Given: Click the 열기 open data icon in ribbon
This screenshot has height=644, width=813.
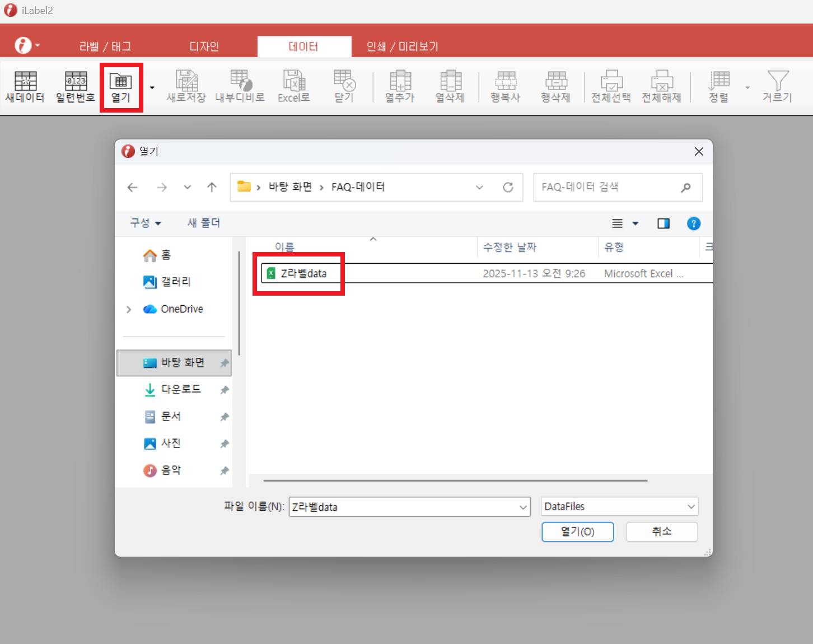Looking at the screenshot, I should pos(121,87).
